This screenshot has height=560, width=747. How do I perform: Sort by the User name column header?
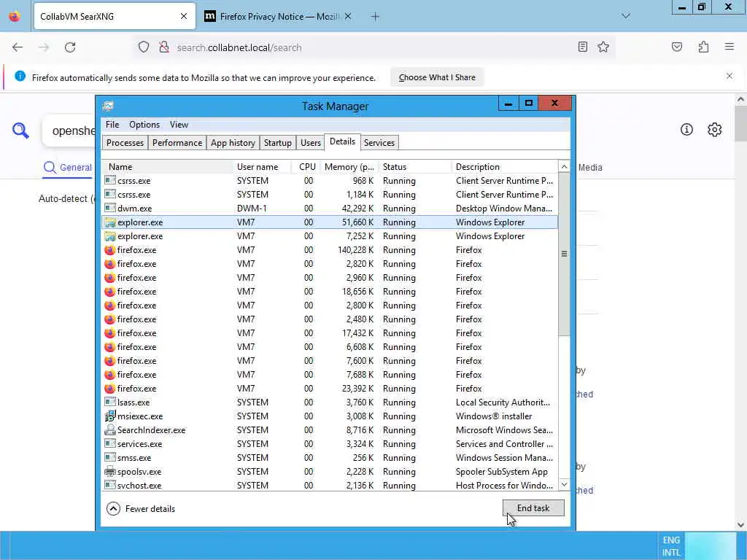pyautogui.click(x=263, y=167)
